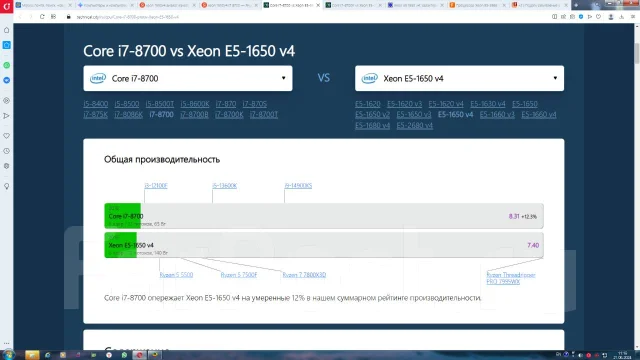The image size is (640, 360).
Task: Open the E5-1620 processor link
Action: (x=368, y=104)
